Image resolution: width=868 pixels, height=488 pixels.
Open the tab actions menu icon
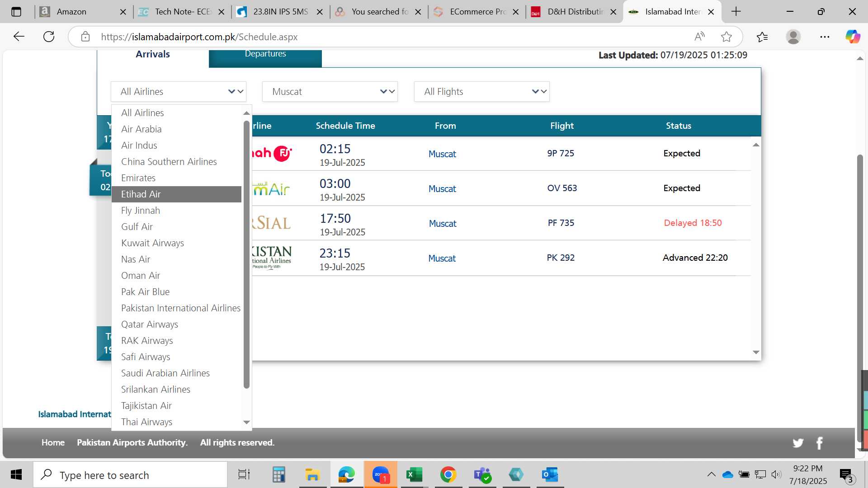pos(16,12)
